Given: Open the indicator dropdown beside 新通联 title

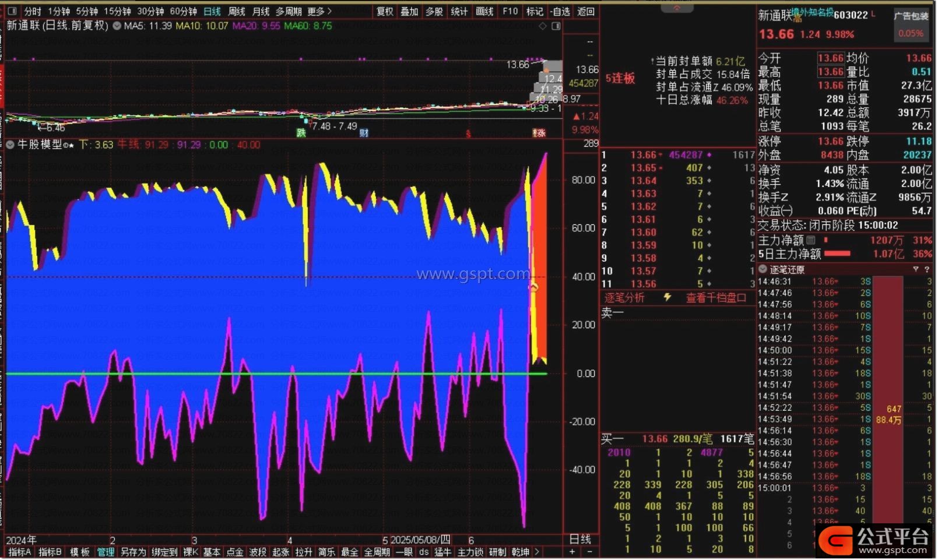Looking at the screenshot, I should pos(117,26).
